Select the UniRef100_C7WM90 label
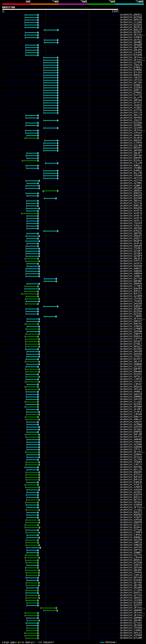The height and width of the screenshot is (644, 146). pos(131,316)
